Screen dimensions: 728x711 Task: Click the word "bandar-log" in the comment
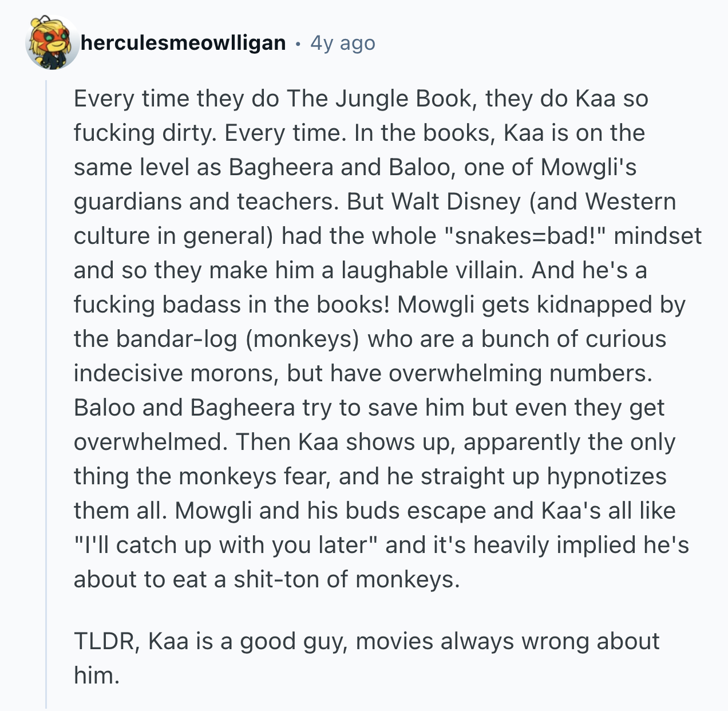(x=176, y=339)
